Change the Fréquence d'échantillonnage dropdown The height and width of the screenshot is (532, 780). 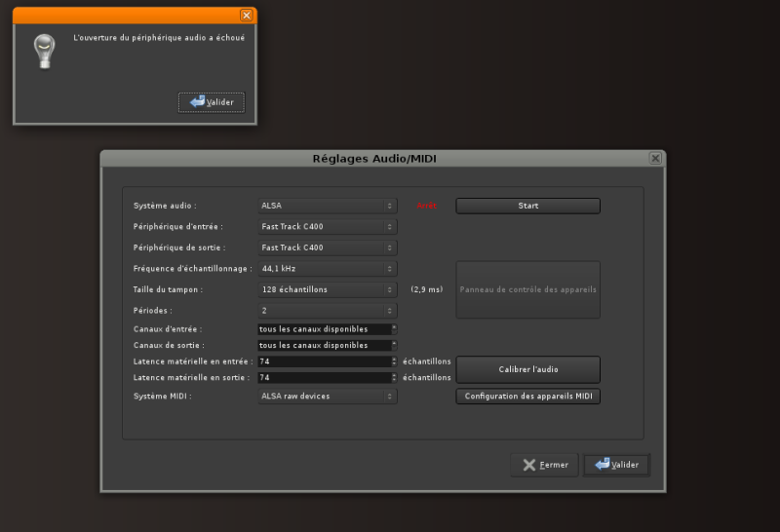[327, 269]
